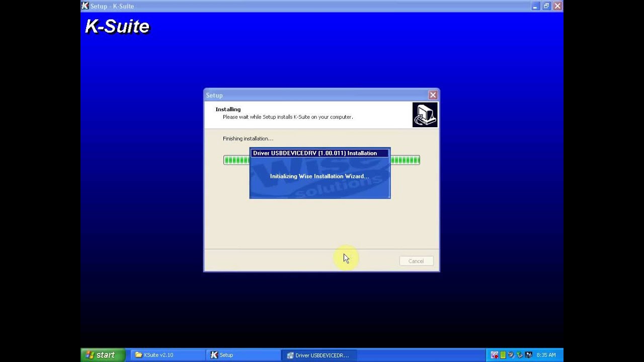
Task: Minimize the Setup - K-Suite window
Action: pyautogui.click(x=535, y=6)
